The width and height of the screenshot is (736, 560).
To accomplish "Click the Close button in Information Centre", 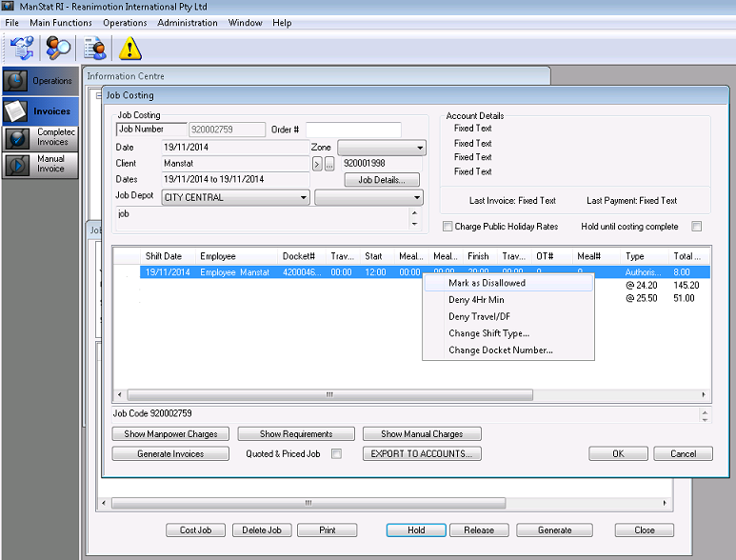I will (644, 530).
